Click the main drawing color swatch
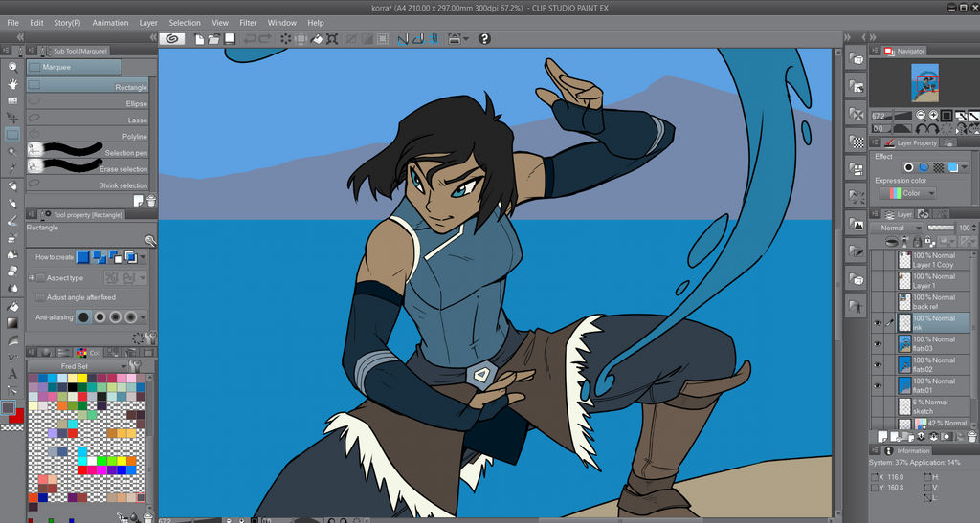980x523 pixels. point(8,407)
